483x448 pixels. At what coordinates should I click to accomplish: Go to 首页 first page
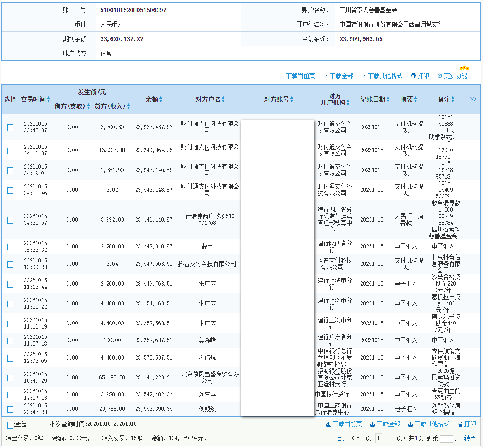click(342, 438)
